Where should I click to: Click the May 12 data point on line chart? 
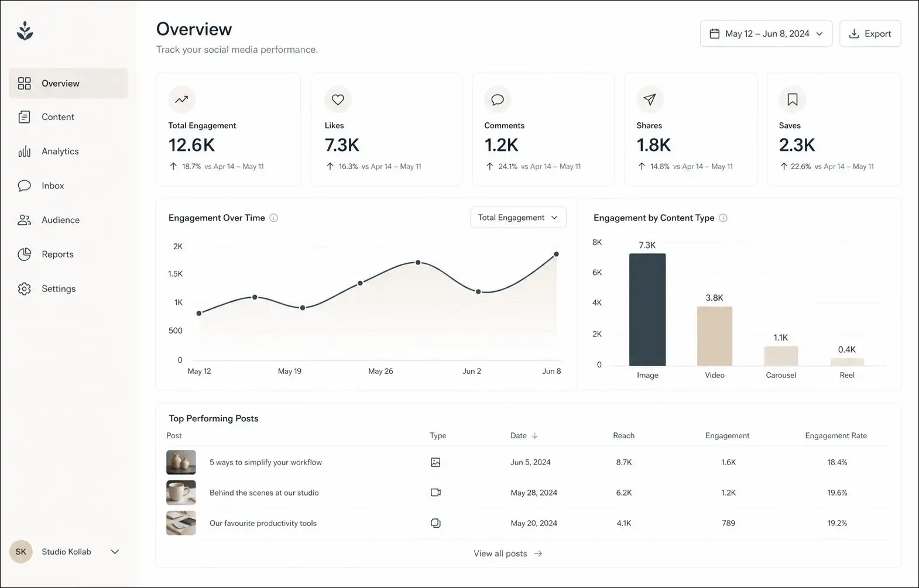point(199,314)
